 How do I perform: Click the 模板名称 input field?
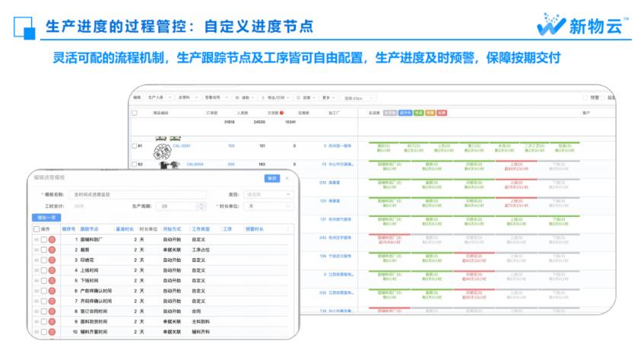coord(138,194)
